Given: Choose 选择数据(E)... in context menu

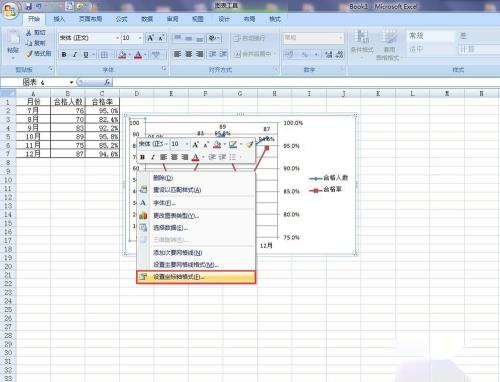Looking at the screenshot, I should (196, 228).
